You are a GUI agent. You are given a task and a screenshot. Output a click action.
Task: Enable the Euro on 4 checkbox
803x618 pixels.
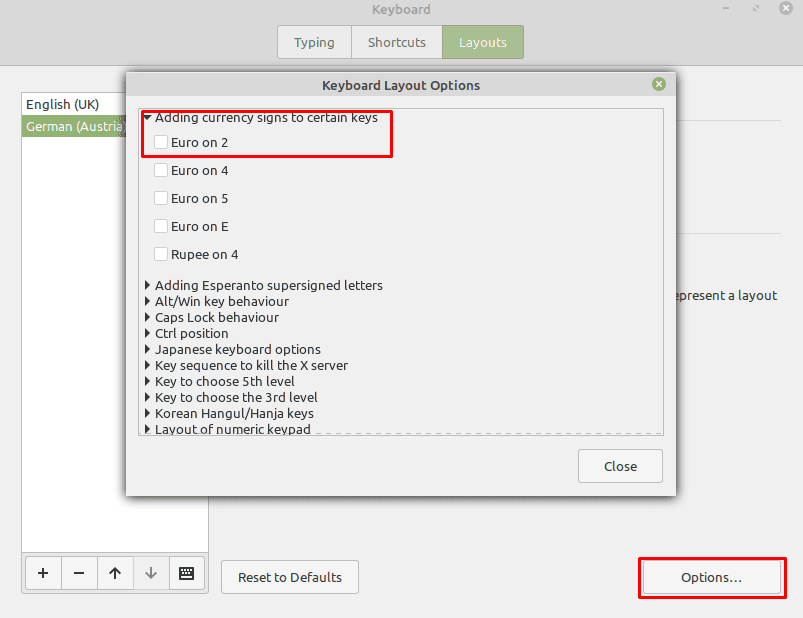point(161,170)
